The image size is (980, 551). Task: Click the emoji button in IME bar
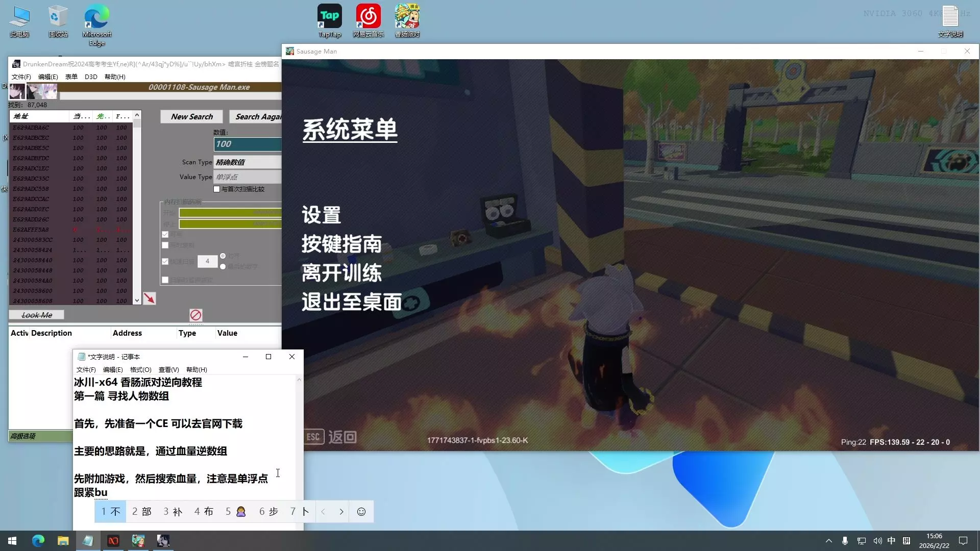[x=361, y=512]
